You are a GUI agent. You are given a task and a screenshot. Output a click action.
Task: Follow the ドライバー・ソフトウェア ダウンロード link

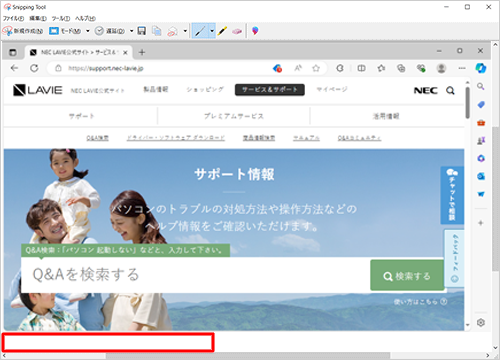176,138
